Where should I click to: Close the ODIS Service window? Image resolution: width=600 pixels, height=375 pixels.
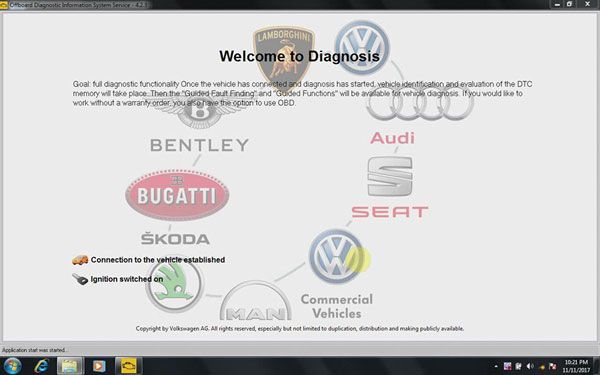click(x=587, y=4)
